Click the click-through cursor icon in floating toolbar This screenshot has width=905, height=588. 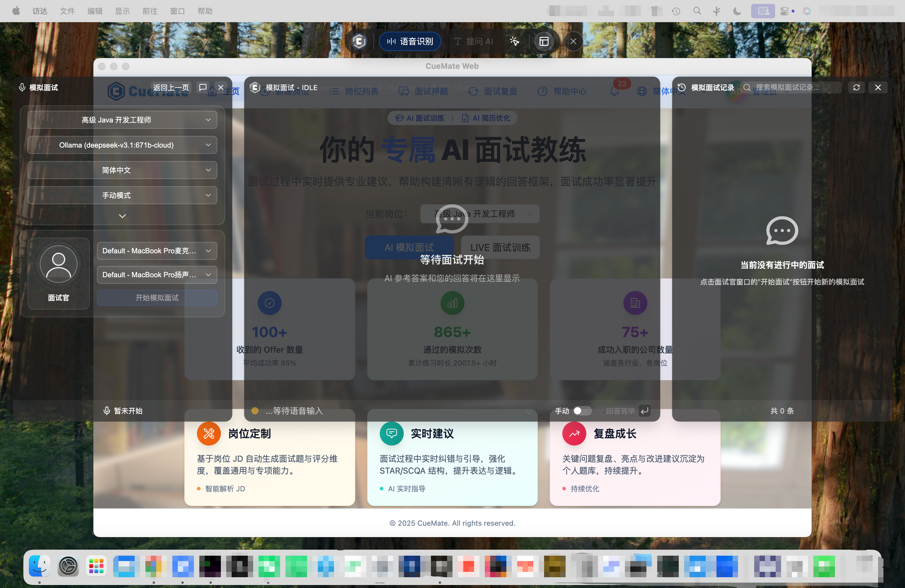pos(514,41)
